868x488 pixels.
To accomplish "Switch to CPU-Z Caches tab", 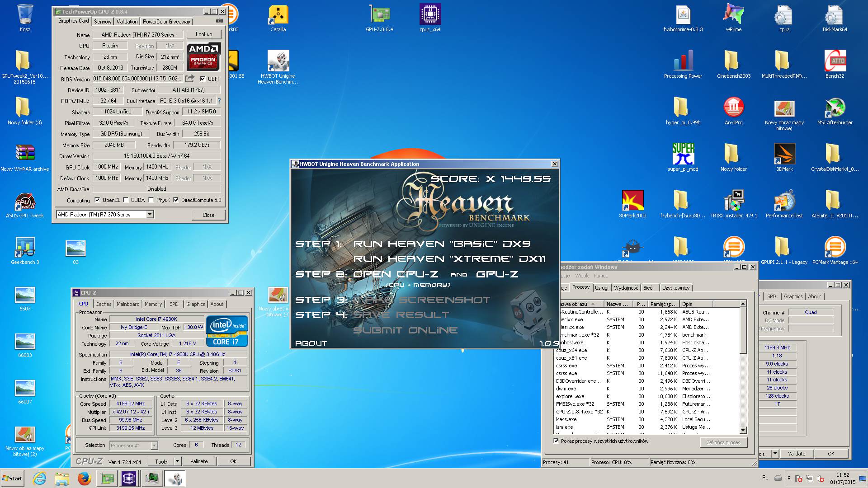I will pos(103,304).
